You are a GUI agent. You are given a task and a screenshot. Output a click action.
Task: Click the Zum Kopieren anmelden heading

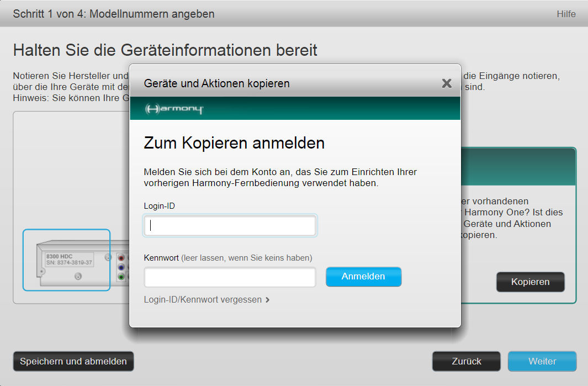[234, 144]
